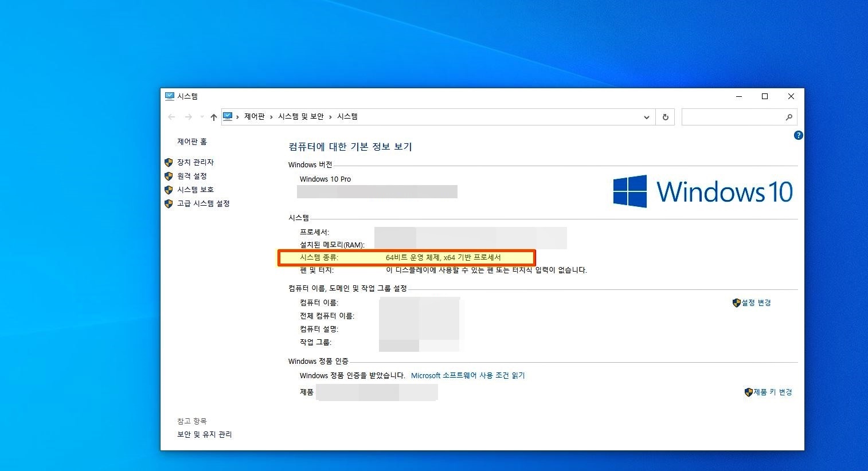Open recent locations dropdown arrow
The width and height of the screenshot is (868, 471).
click(202, 117)
